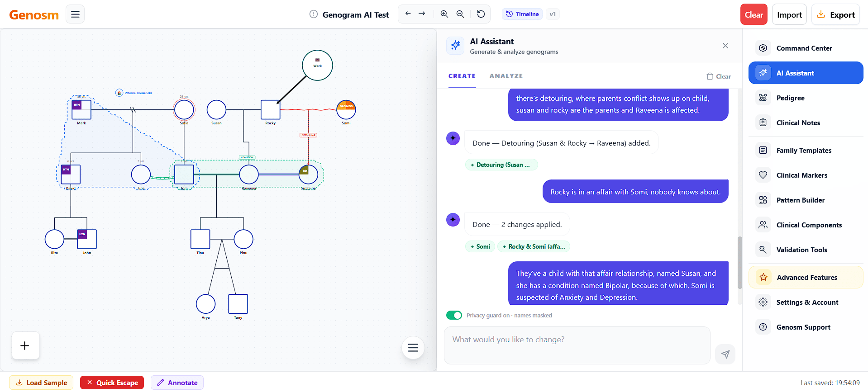
Task: Click the Quick Escape button
Action: [112, 383]
